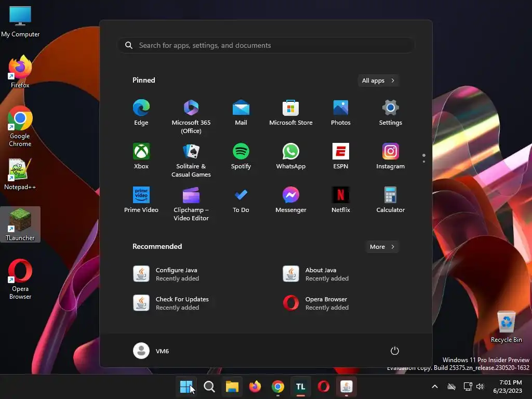The width and height of the screenshot is (532, 399).
Task: Launch Prime Video
Action: pos(141,200)
